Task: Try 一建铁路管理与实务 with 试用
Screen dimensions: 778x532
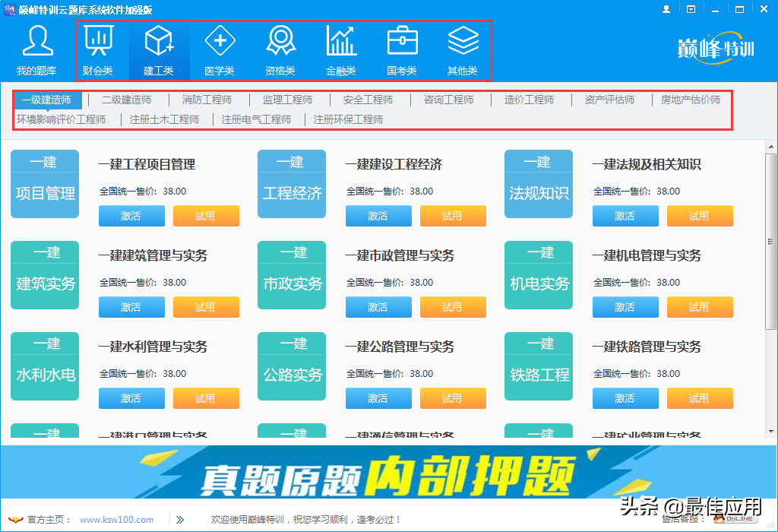Action: 700,398
